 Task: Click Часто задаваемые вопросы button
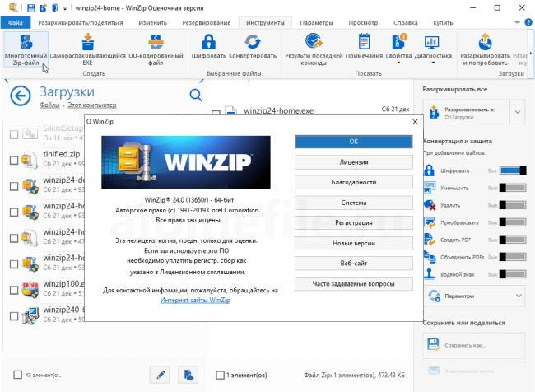[353, 284]
